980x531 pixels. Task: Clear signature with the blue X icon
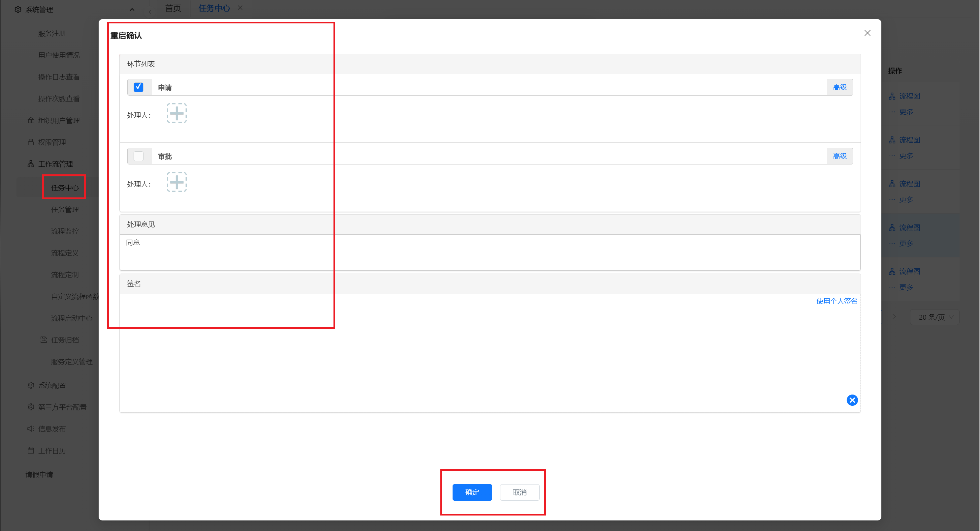click(x=852, y=400)
